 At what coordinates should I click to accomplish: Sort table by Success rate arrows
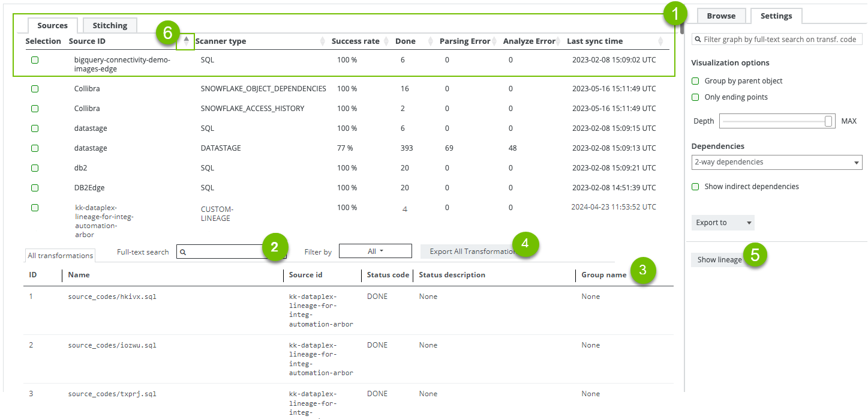click(x=386, y=41)
